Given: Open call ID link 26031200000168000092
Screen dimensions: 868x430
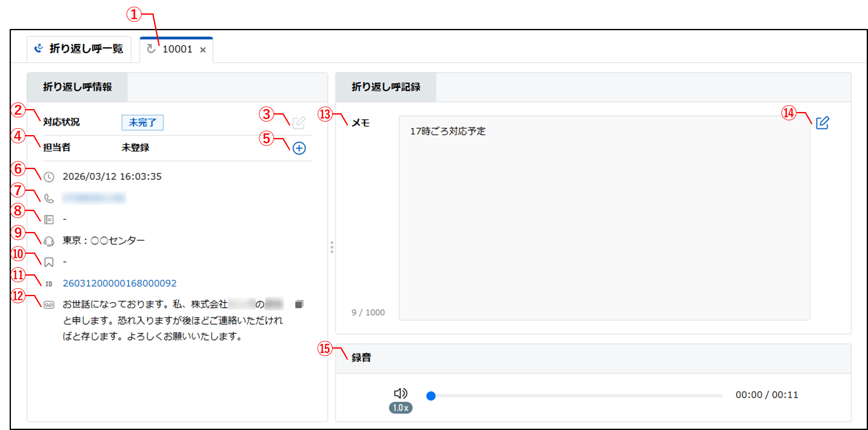Looking at the screenshot, I should click(119, 284).
